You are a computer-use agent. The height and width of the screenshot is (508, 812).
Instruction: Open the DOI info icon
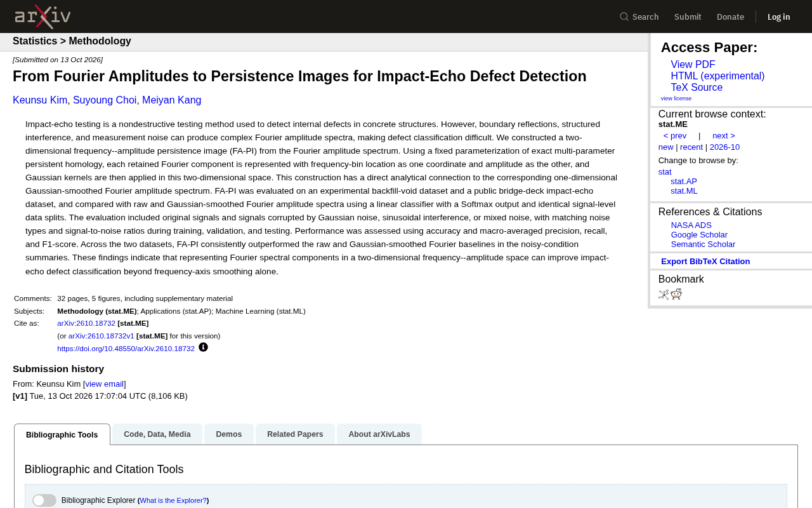(x=203, y=347)
